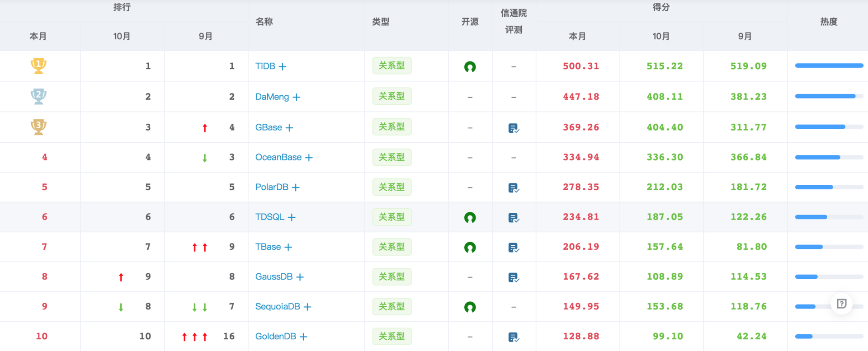Click the open-source icon in SequoiaDB row

pos(470,307)
